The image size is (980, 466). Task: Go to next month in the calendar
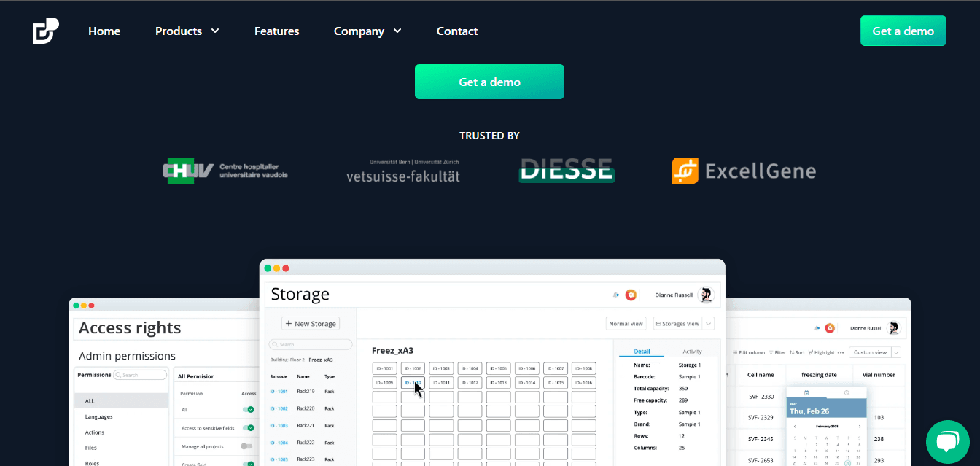tap(859, 426)
